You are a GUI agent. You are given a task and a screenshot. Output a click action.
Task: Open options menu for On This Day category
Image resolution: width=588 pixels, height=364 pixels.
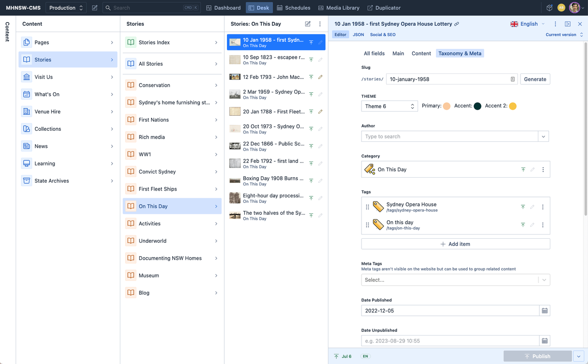point(543,169)
